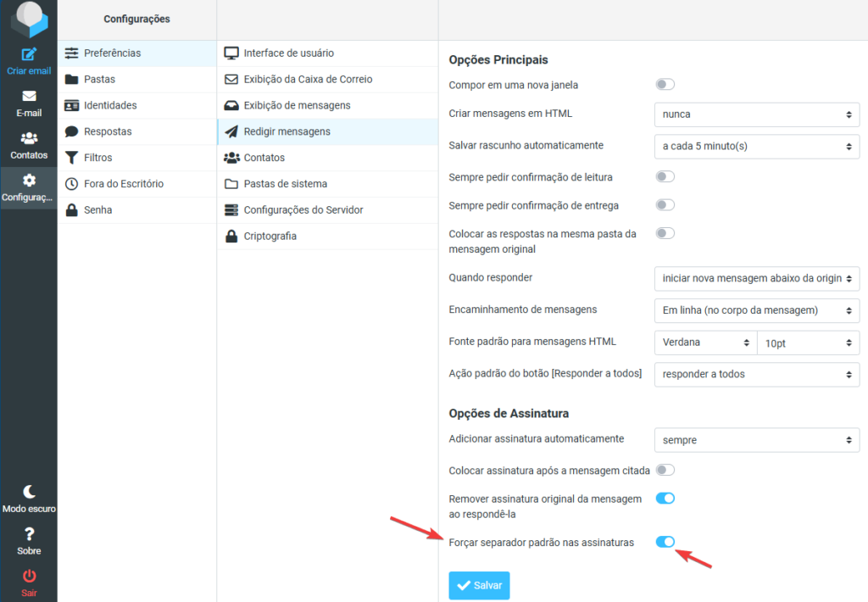This screenshot has height=602, width=868.
Task: Open Filtros settings
Action: point(96,157)
